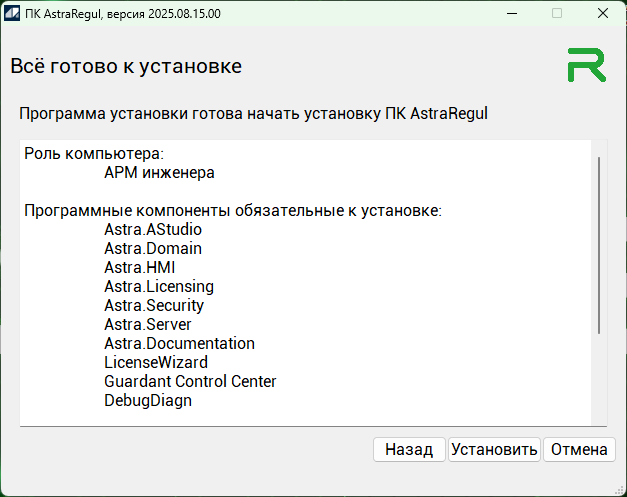Click Guardant Control Center in the list
Viewport: 627px width, 497px height.
point(189,381)
